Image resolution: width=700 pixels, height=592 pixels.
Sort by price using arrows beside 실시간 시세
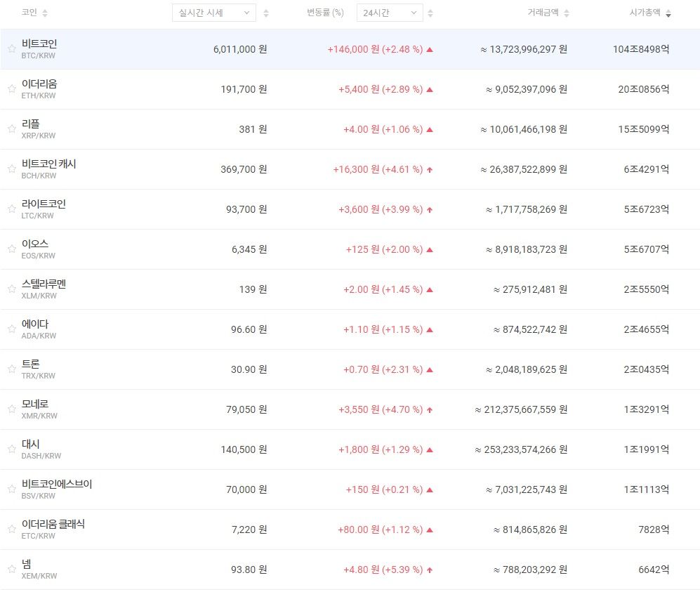pos(266,13)
